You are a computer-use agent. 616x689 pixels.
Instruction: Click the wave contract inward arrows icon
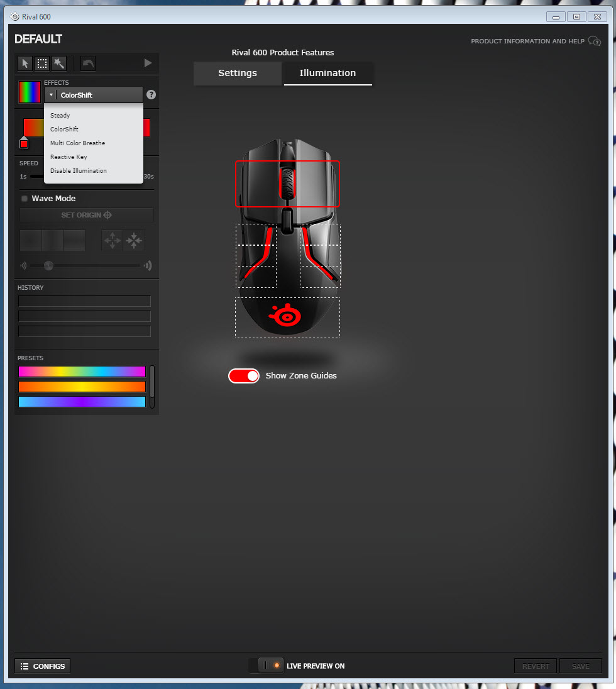133,240
